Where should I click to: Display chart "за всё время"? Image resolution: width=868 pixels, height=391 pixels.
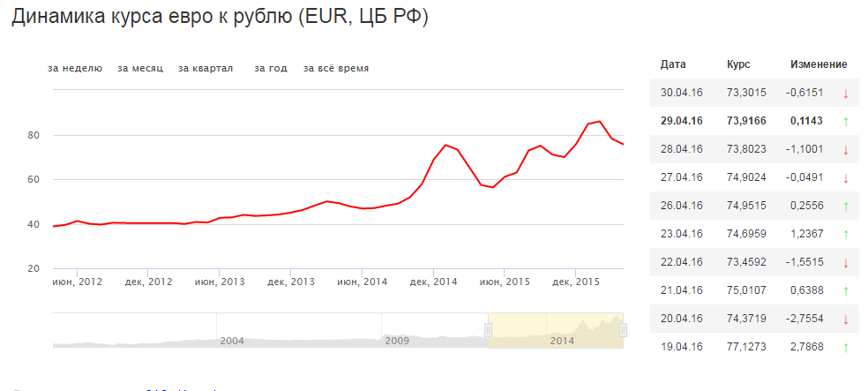click(336, 68)
